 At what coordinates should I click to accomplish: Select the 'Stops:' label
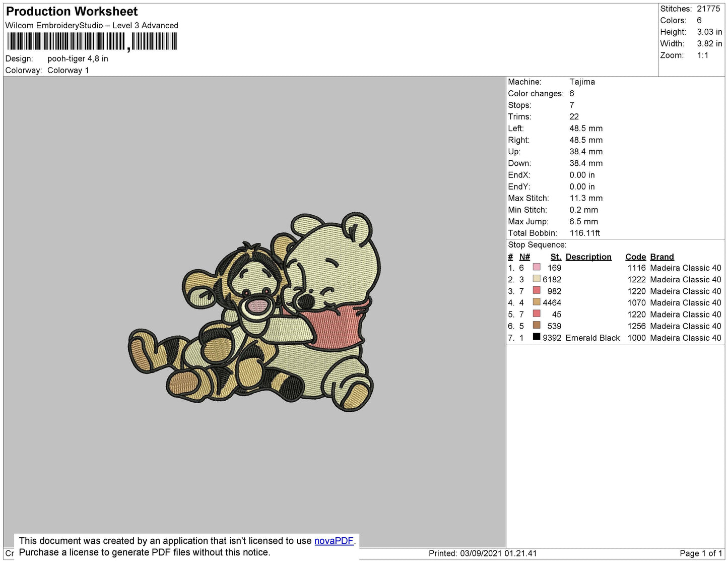coord(519,105)
